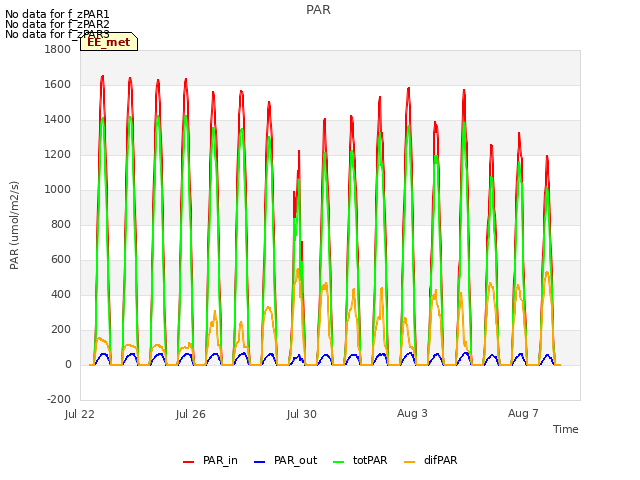The width and height of the screenshot is (640, 480).
Task: Click the -200 y-axis tick label
Action: (x=59, y=400)
